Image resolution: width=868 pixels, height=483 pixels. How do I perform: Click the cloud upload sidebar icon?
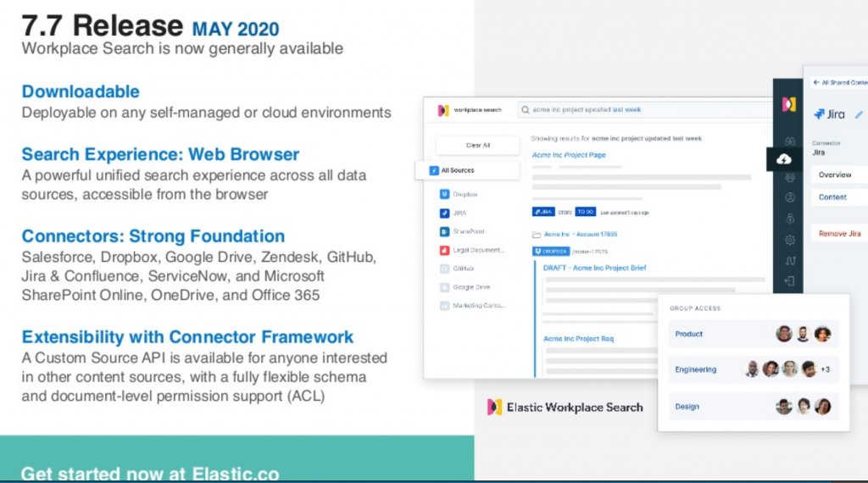coord(784,160)
